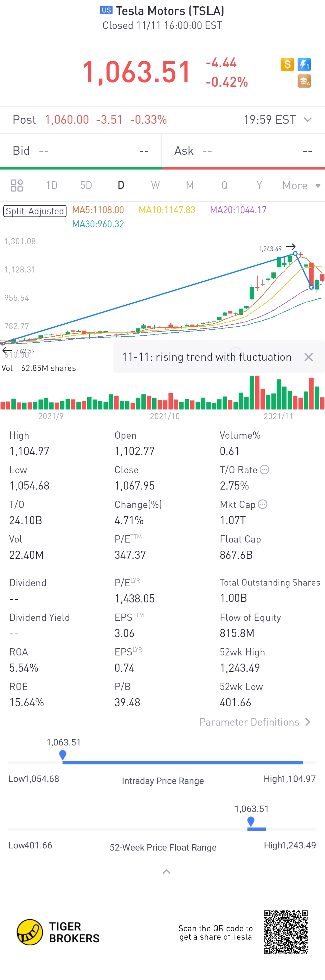
Task: Tap the T/O value 24.10B
Action: pyautogui.click(x=26, y=521)
